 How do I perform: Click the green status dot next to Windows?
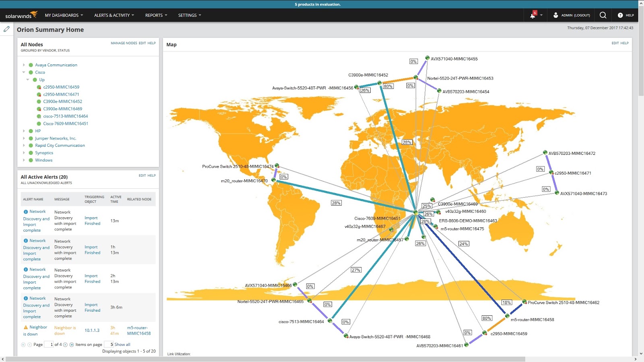tap(31, 160)
